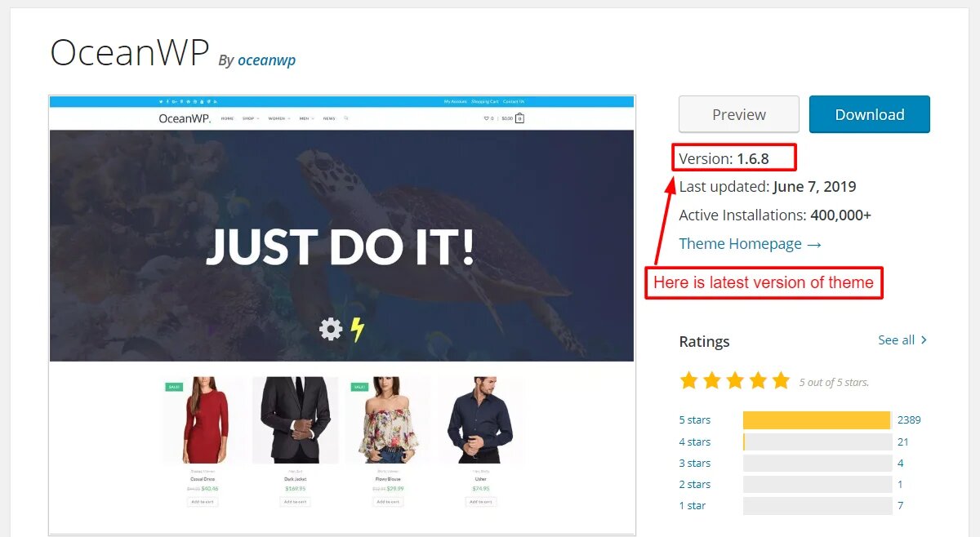Click the chevron next to See all

(924, 340)
